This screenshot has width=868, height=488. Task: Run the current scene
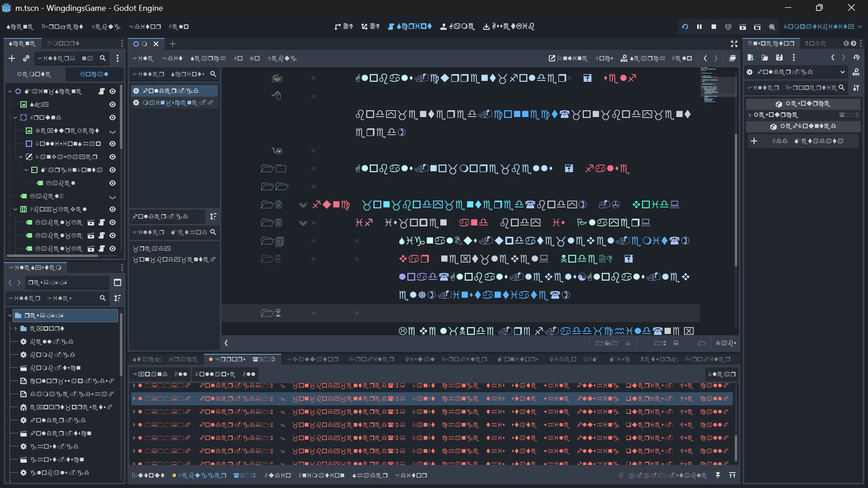coord(743,27)
